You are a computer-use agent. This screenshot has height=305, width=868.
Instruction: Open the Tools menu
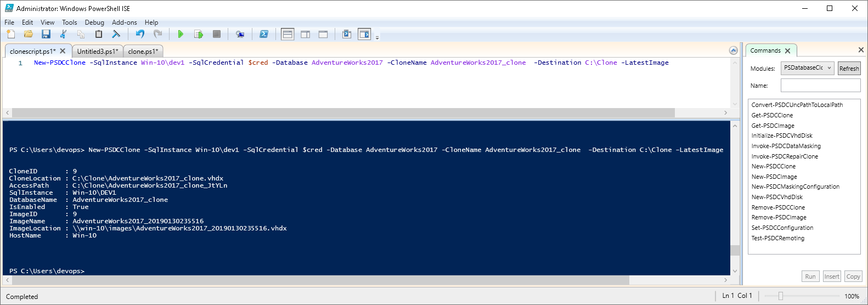[70, 22]
